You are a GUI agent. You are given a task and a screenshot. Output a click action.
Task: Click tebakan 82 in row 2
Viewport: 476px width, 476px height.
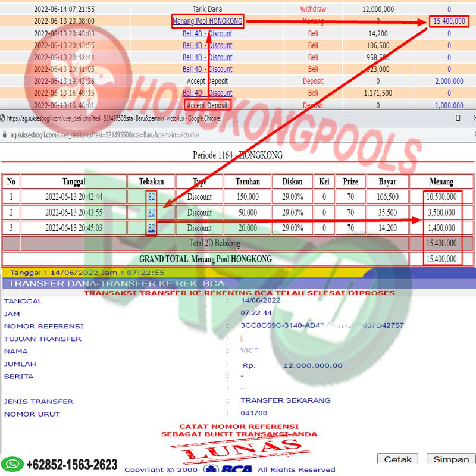(x=152, y=212)
